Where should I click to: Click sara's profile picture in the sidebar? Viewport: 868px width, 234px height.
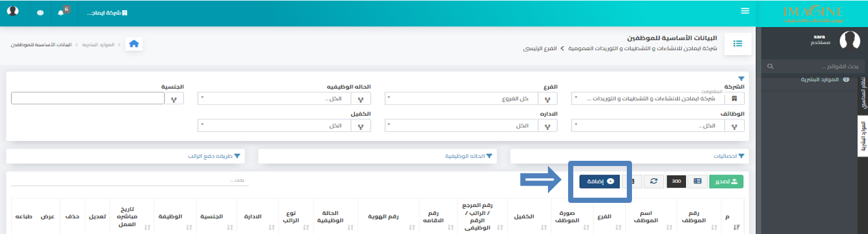(x=850, y=40)
